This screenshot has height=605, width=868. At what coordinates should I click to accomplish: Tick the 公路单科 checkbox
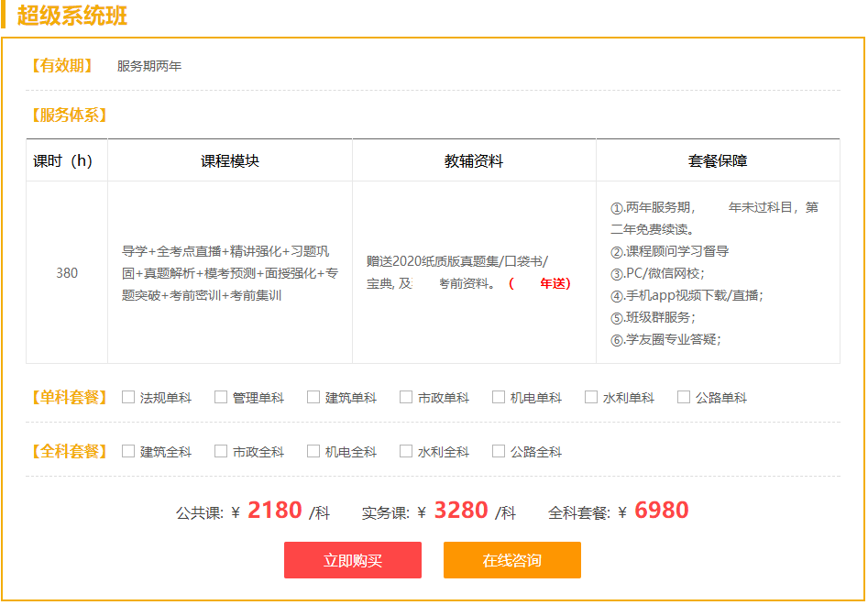coord(684,397)
